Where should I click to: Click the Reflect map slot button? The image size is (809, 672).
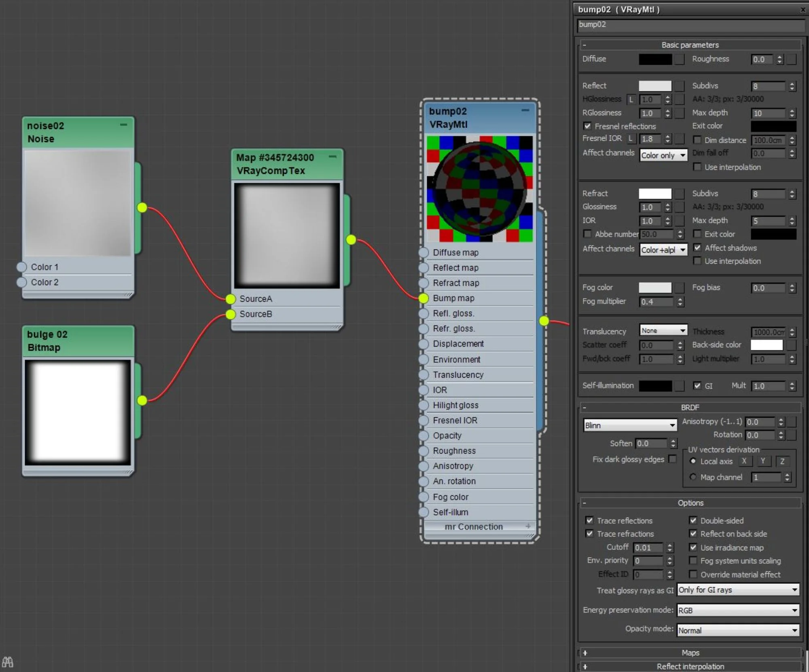[x=680, y=86]
